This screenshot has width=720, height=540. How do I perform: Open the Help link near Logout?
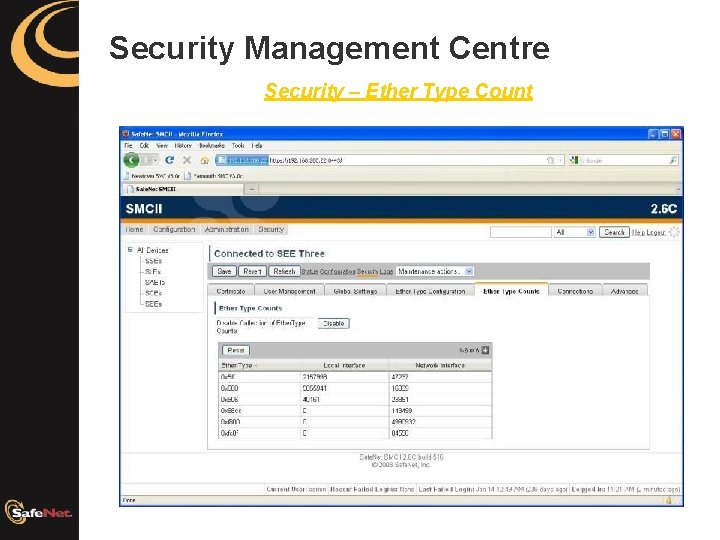(638, 232)
